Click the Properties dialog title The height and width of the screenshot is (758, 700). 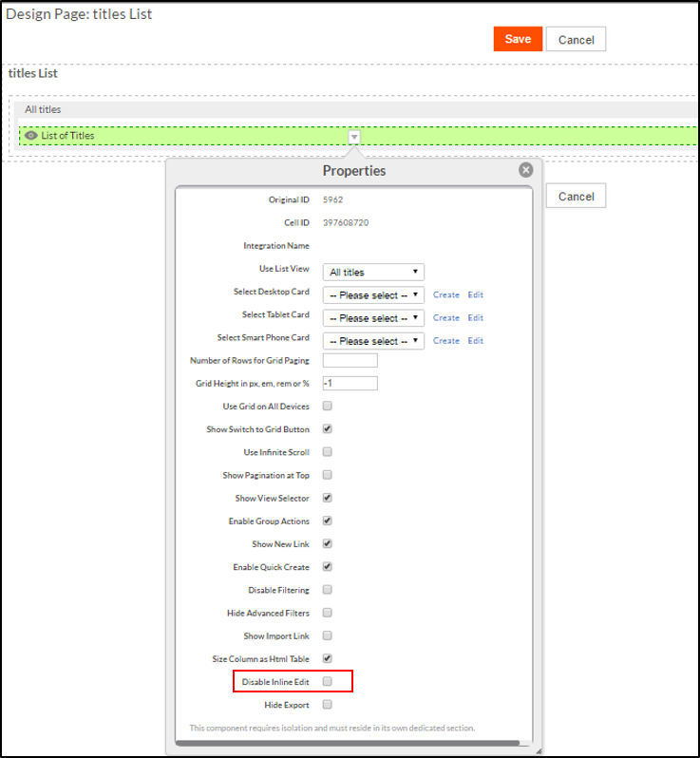354,171
